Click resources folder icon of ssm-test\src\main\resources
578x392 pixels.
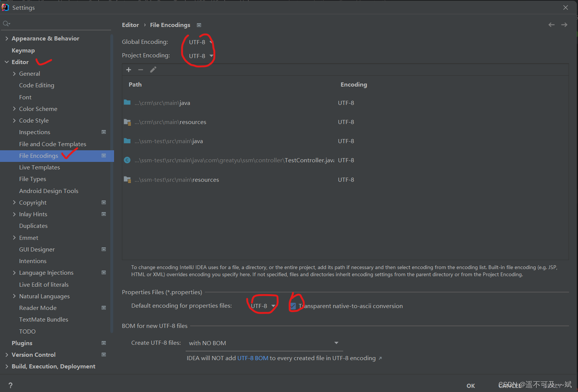[127, 180]
